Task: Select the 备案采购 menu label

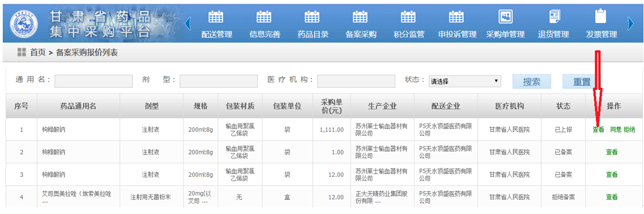Action: (361, 34)
